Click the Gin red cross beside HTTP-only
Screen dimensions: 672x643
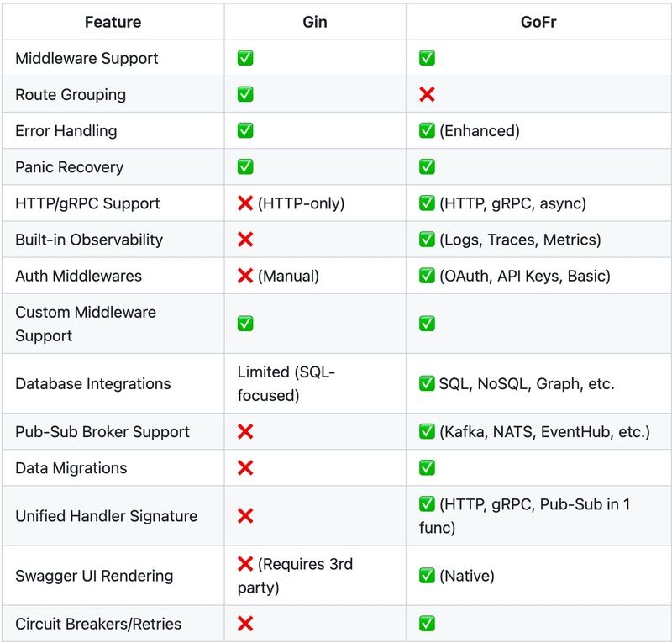tap(245, 203)
